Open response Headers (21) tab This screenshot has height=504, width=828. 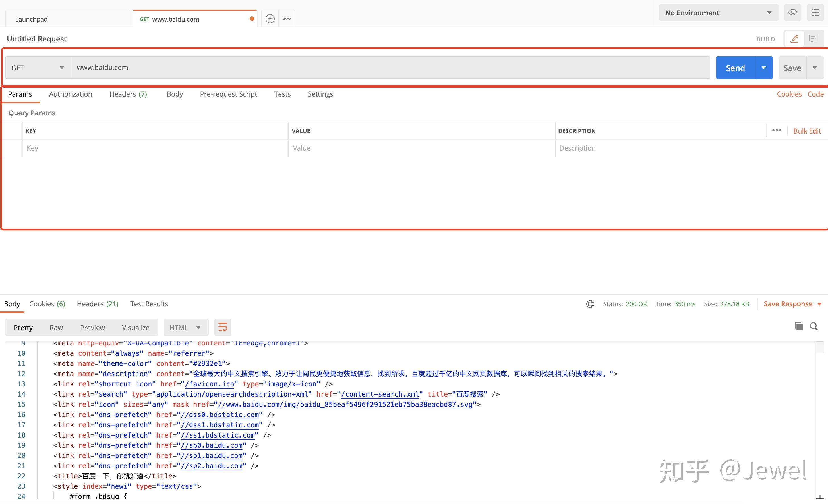98,304
